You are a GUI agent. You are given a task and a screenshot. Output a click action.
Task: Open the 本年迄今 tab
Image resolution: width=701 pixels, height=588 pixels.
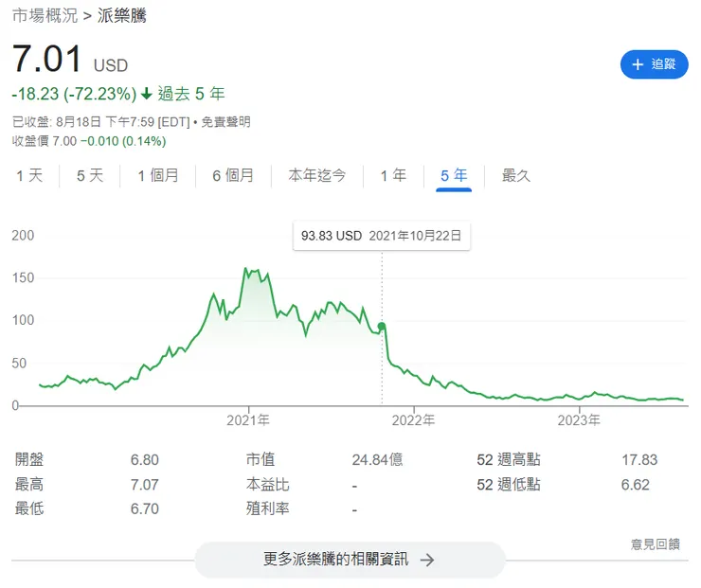pos(317,175)
